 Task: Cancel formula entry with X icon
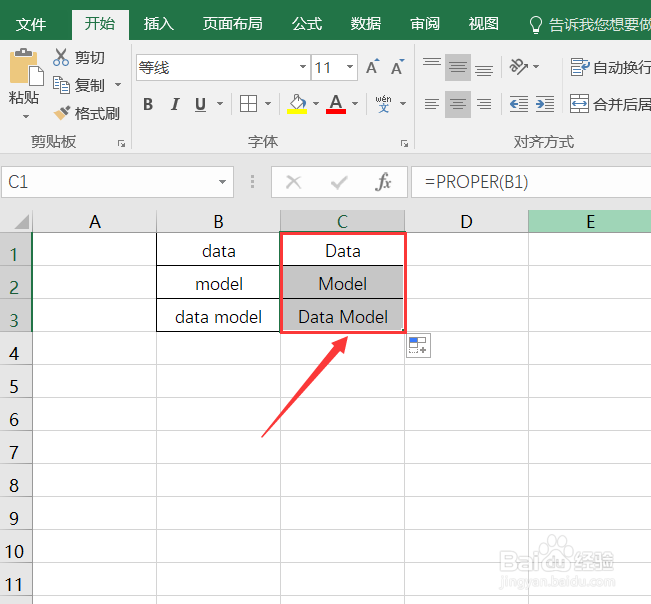[294, 182]
